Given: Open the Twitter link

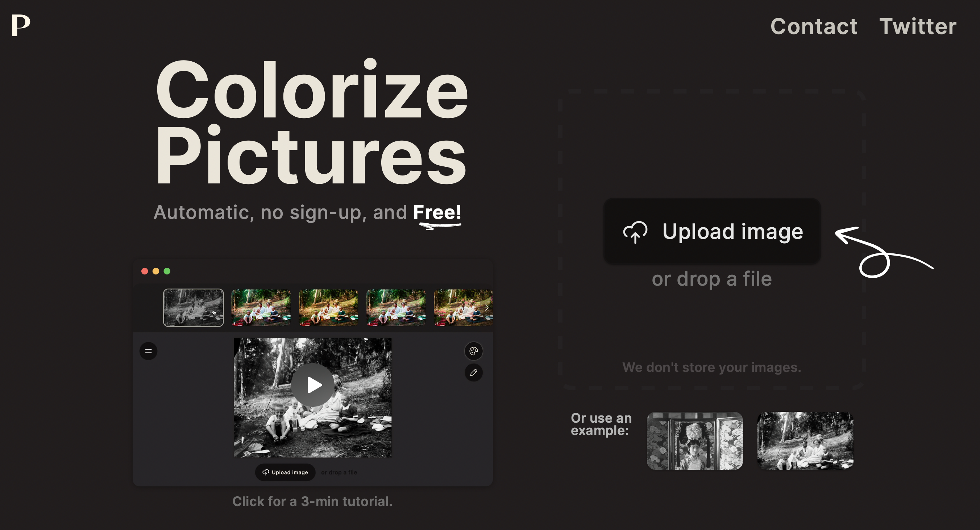Looking at the screenshot, I should (x=918, y=26).
